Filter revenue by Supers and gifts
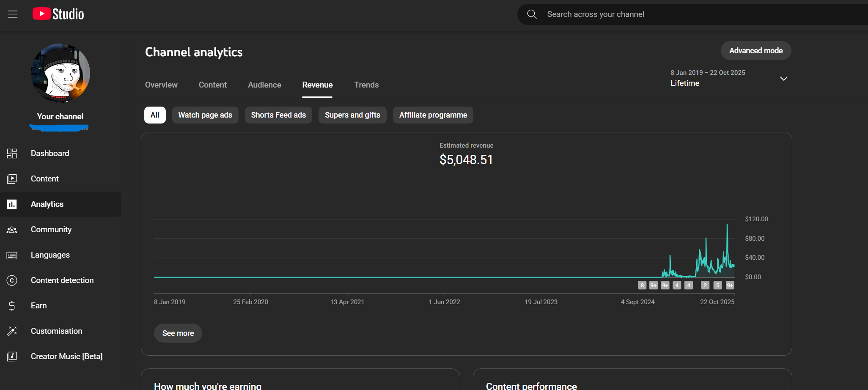 pos(352,115)
